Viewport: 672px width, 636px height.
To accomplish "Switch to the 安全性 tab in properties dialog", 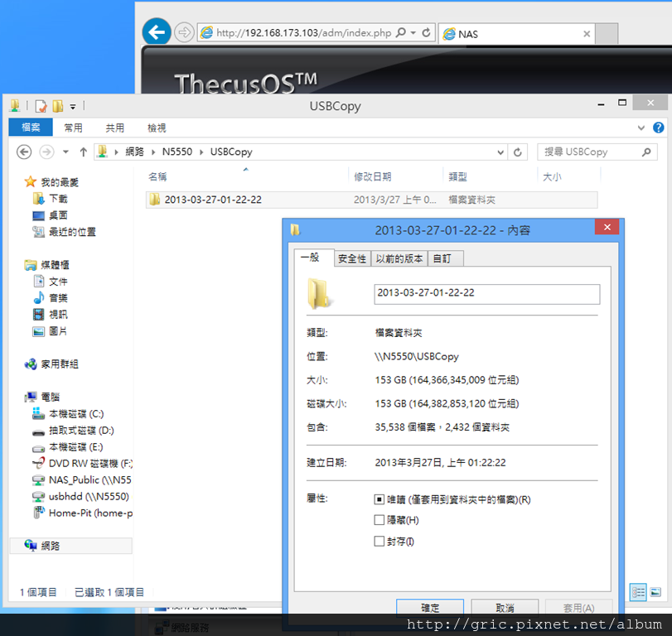I will (352, 258).
